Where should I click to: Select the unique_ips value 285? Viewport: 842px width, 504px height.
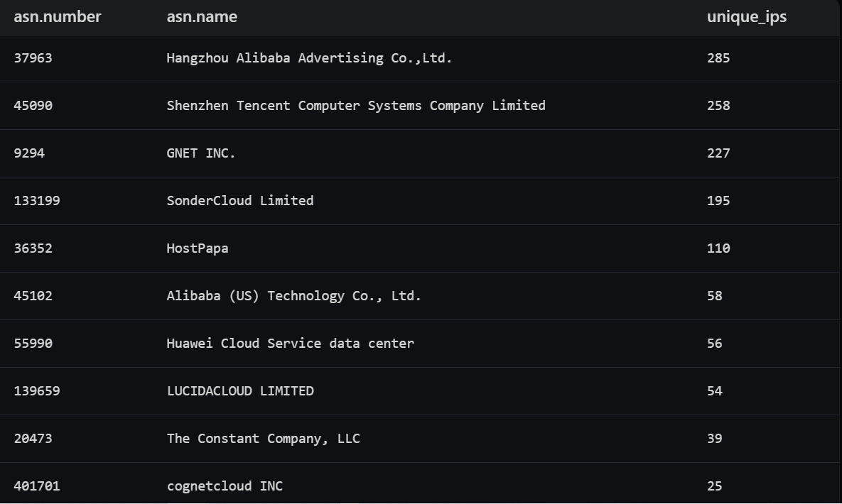(x=718, y=58)
